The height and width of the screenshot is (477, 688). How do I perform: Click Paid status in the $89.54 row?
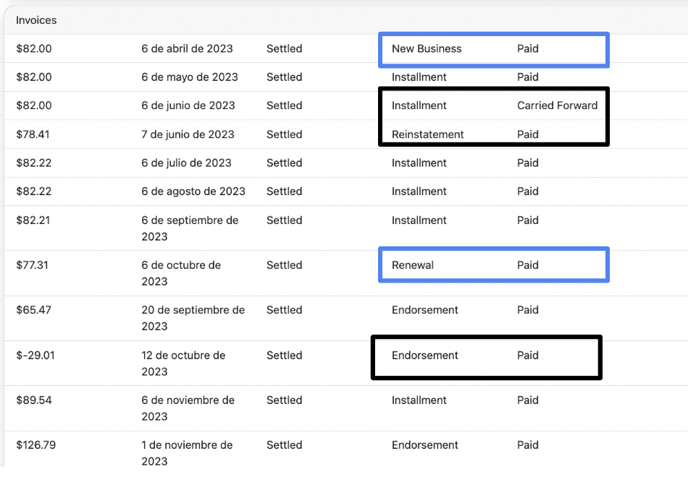pos(527,400)
